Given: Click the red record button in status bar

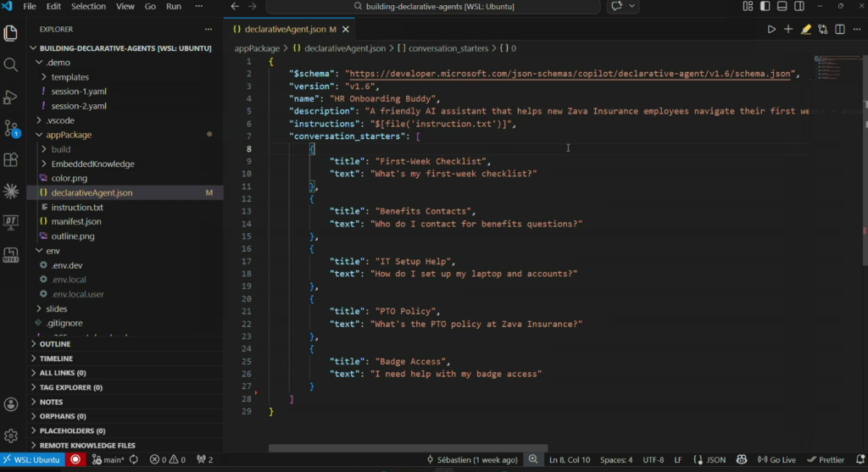Looking at the screenshot, I should (75, 459).
